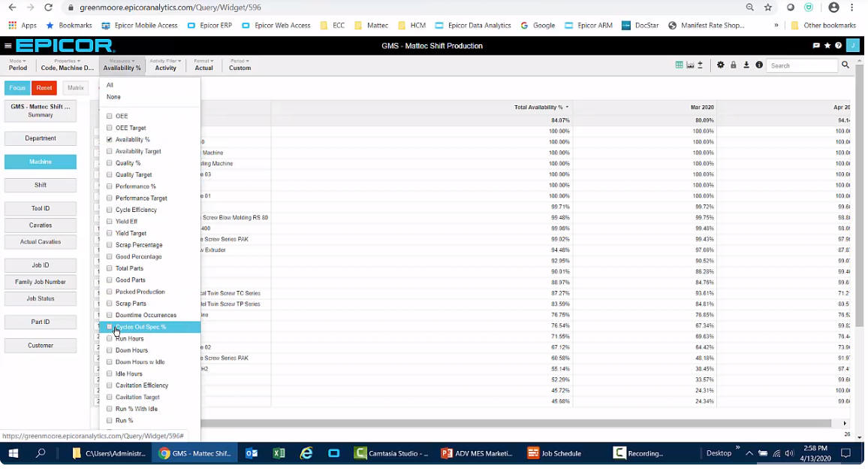
Task: Check the Performance % checkbox
Action: 109,186
